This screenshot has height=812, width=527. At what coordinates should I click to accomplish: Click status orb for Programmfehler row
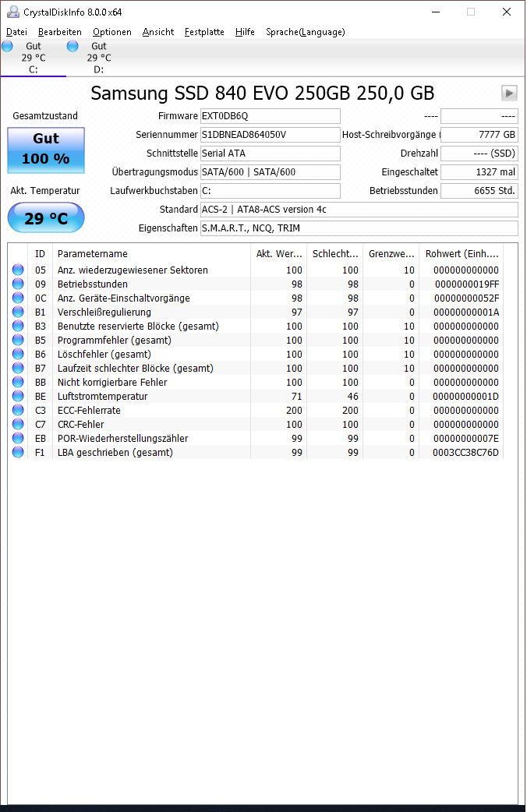18,340
